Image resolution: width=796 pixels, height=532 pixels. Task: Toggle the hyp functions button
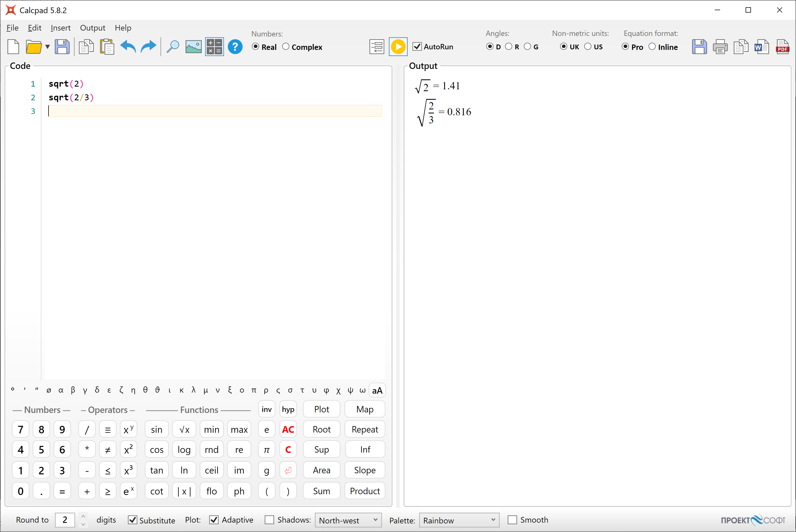pos(288,409)
